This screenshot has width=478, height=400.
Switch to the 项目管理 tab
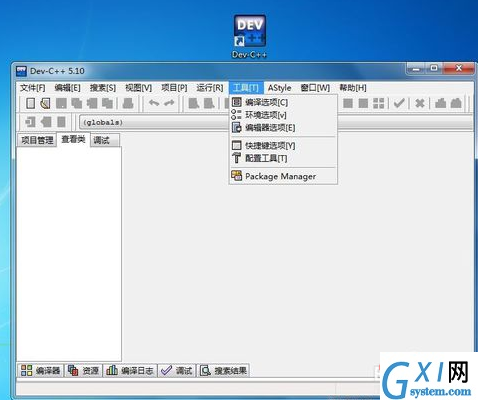pos(37,140)
